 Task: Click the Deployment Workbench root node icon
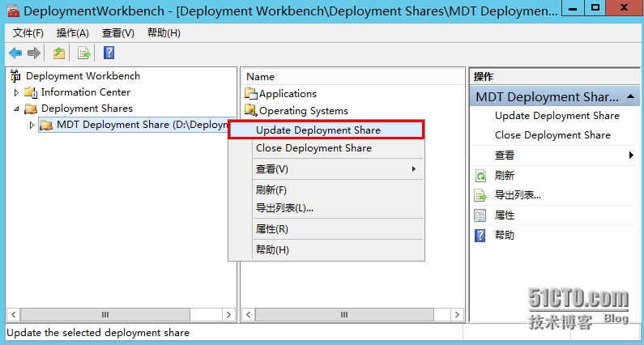pos(15,76)
